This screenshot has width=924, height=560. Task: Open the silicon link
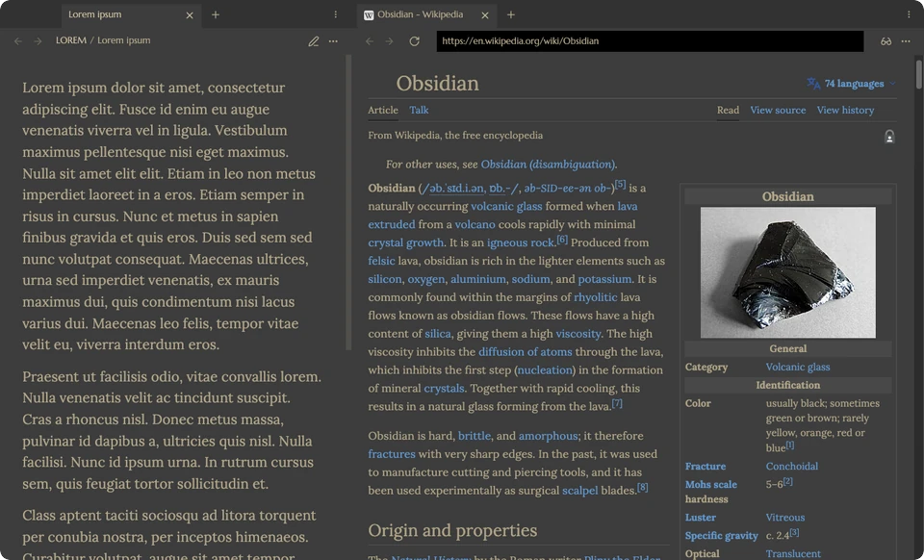(385, 279)
